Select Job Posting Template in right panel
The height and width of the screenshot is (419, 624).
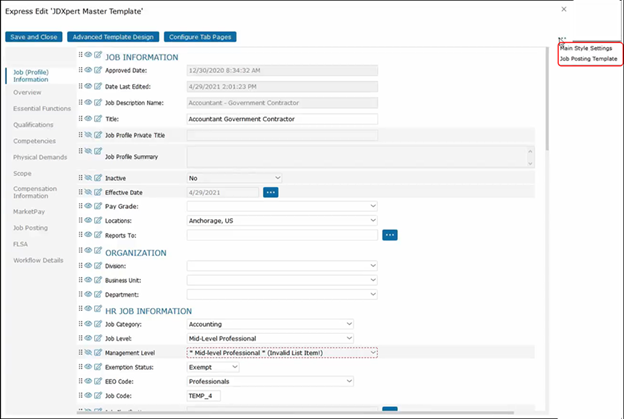pos(589,59)
